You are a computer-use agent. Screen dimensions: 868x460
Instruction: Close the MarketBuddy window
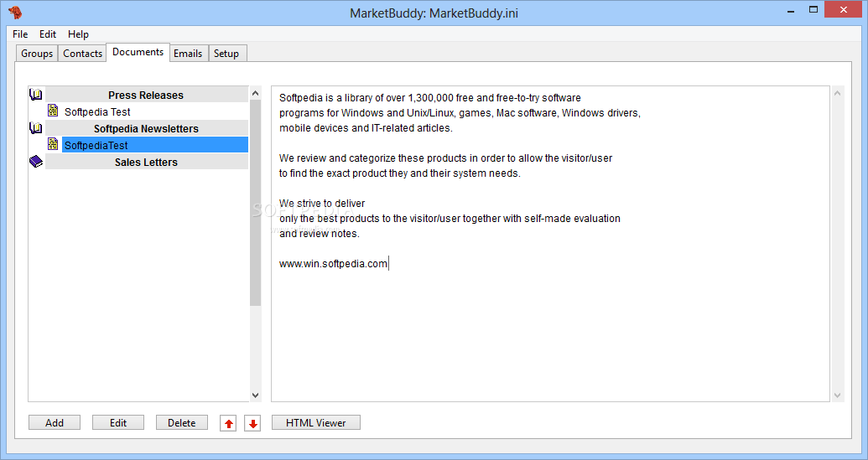tap(844, 9)
